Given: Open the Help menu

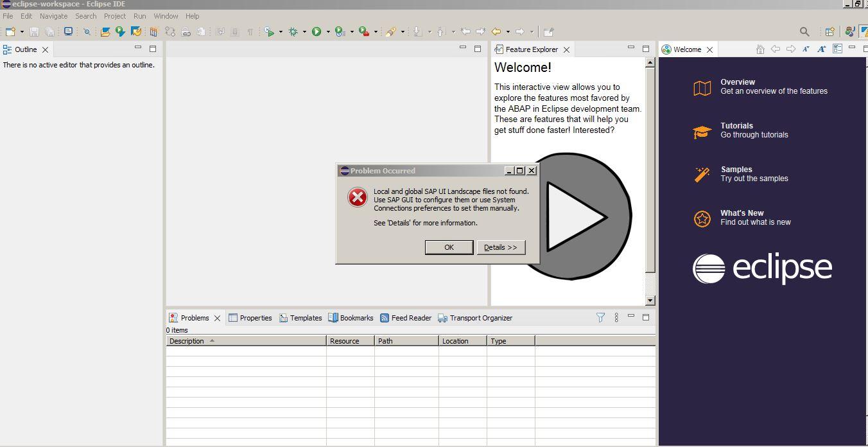Looking at the screenshot, I should pos(192,16).
